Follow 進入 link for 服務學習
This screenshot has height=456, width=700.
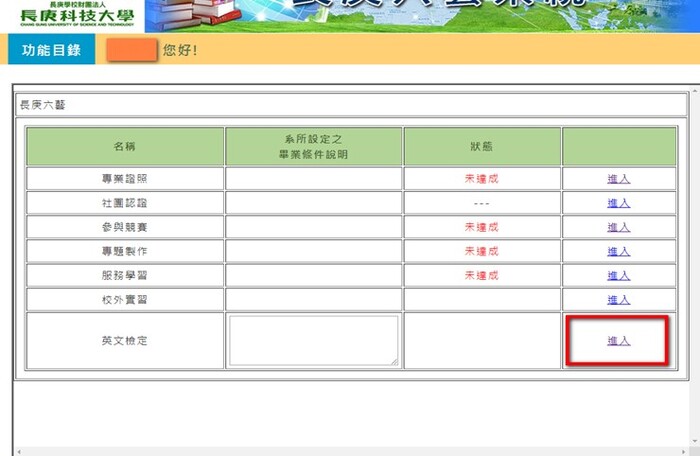(x=618, y=275)
